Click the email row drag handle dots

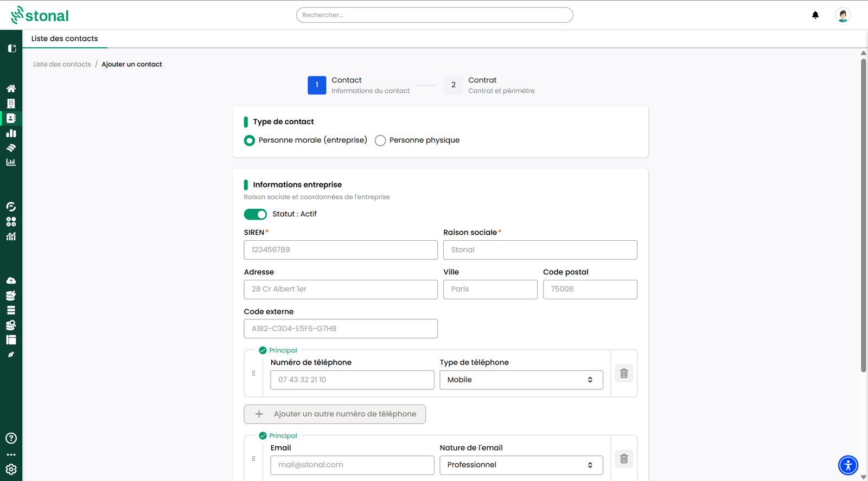(x=253, y=459)
